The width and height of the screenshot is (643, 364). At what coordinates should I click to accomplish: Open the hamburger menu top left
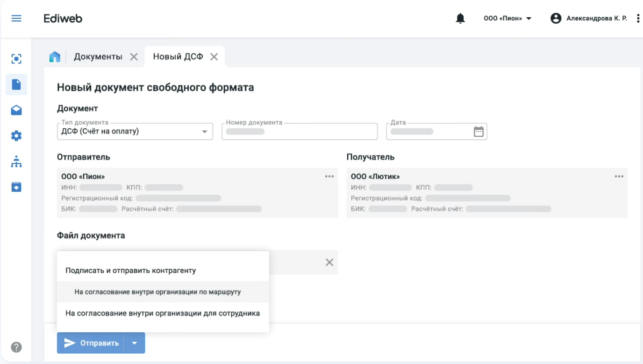(16, 18)
